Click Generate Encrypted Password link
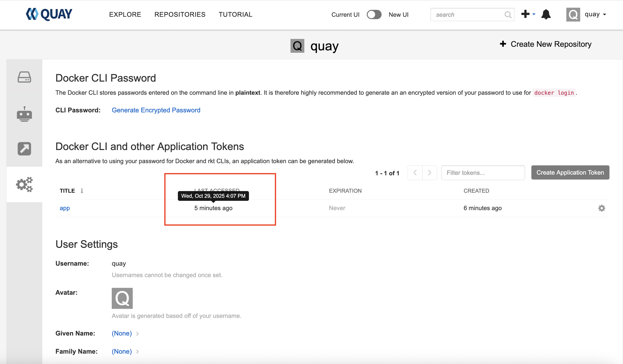Image resolution: width=623 pixels, height=364 pixels. coord(156,110)
